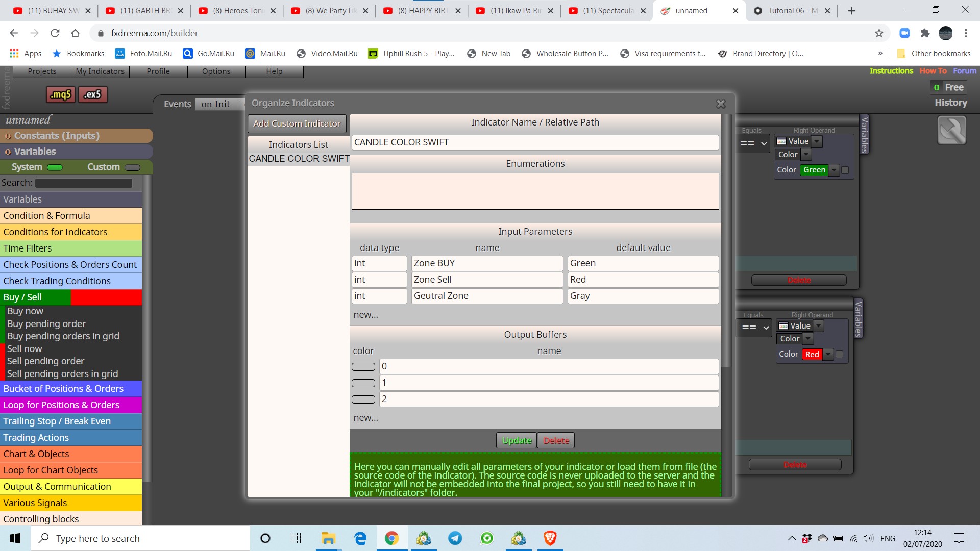Click the volume icon in system tray
Screen dimensions: 980x551
867,538
